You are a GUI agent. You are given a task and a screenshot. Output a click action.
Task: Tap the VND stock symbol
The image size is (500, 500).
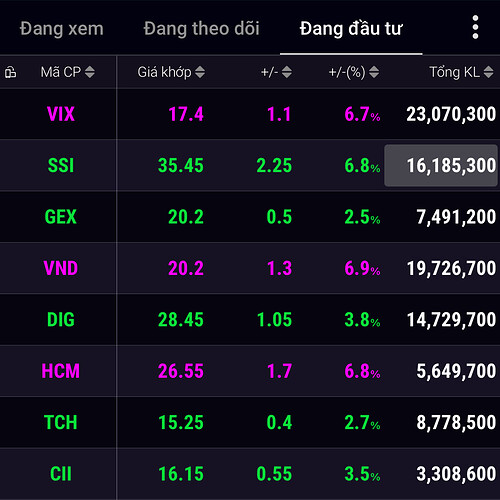click(x=61, y=268)
